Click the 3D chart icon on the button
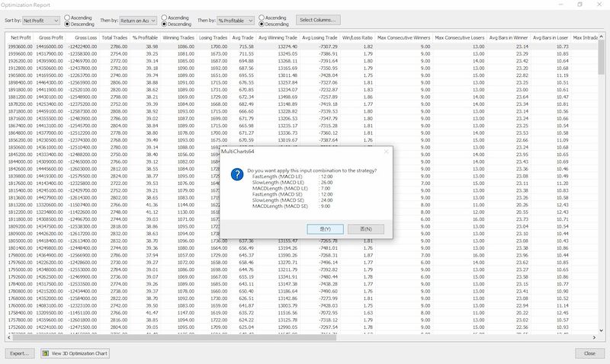 (x=46, y=353)
